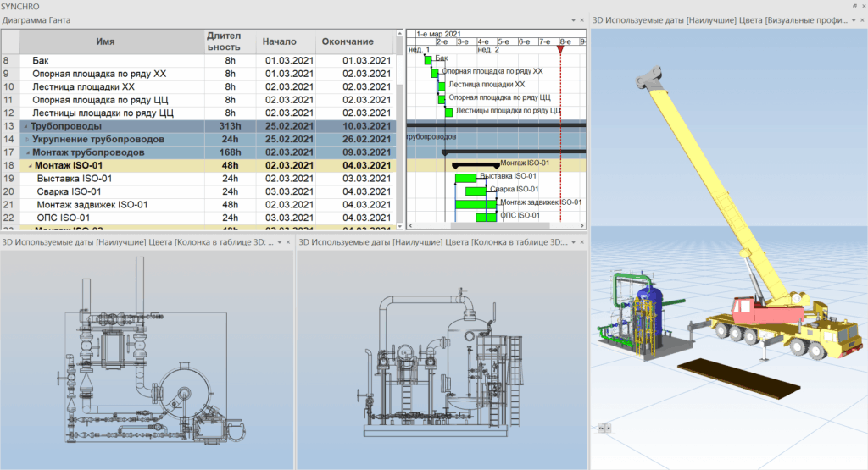Screen dimensions: 868x470
Task: Collapse the Монтаж трубопроводов group
Action: (27, 152)
